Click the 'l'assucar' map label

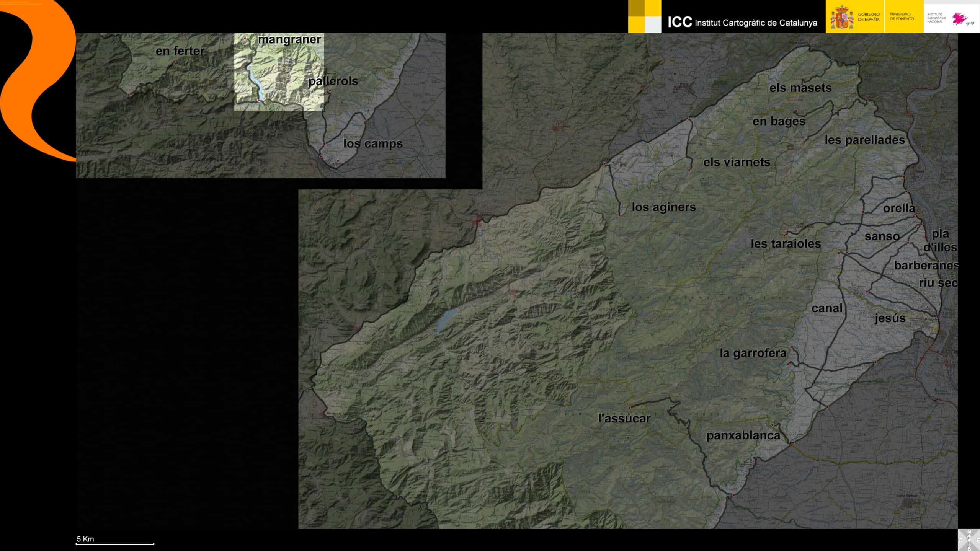tap(624, 418)
